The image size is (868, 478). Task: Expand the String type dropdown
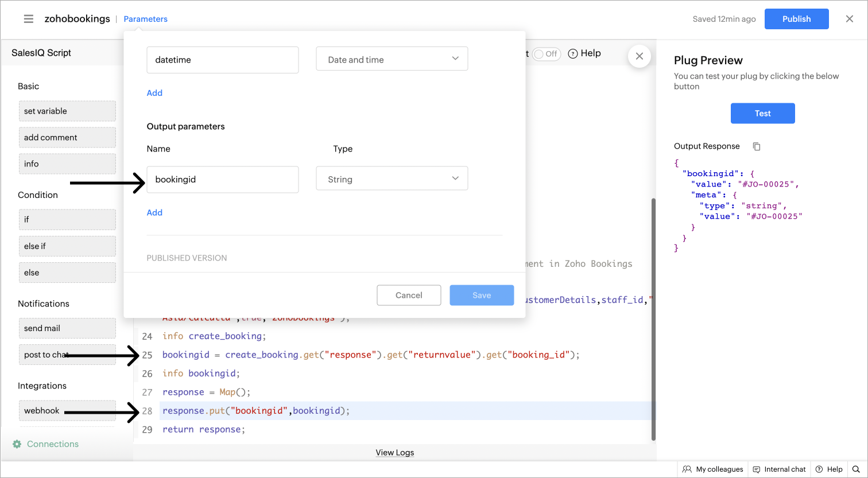pos(392,179)
